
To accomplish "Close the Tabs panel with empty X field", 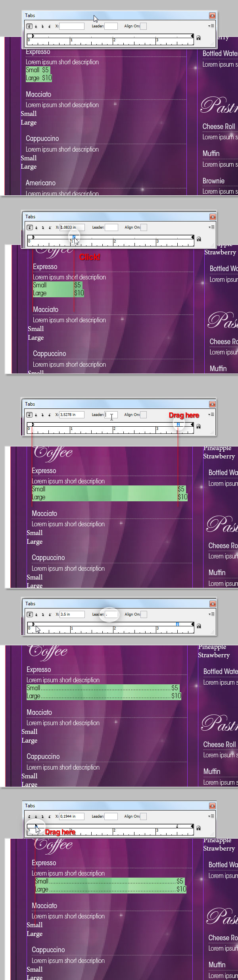I will coord(212,16).
